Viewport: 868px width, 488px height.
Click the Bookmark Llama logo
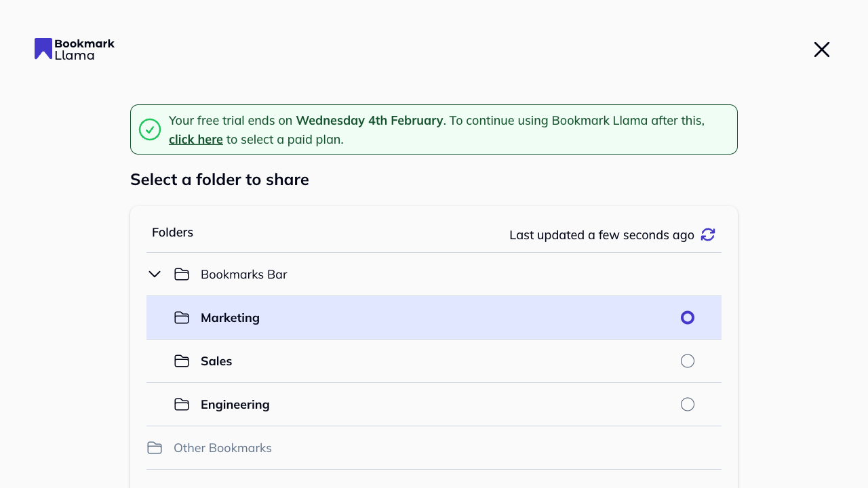tap(75, 49)
